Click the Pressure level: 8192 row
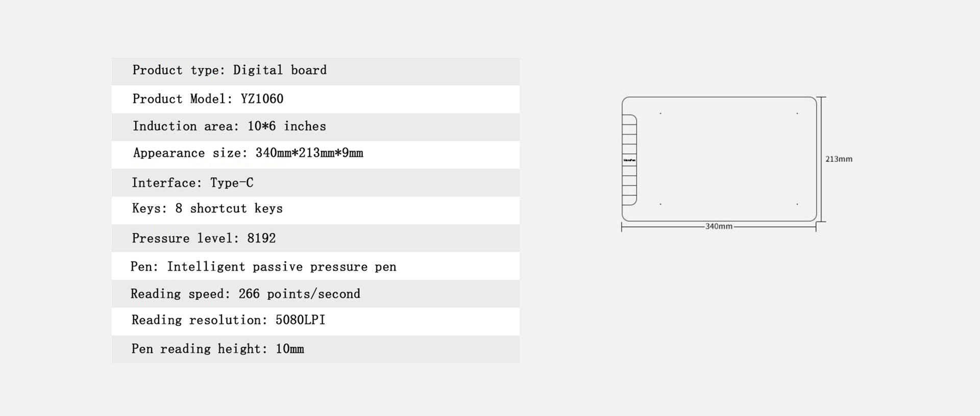 (x=315, y=238)
